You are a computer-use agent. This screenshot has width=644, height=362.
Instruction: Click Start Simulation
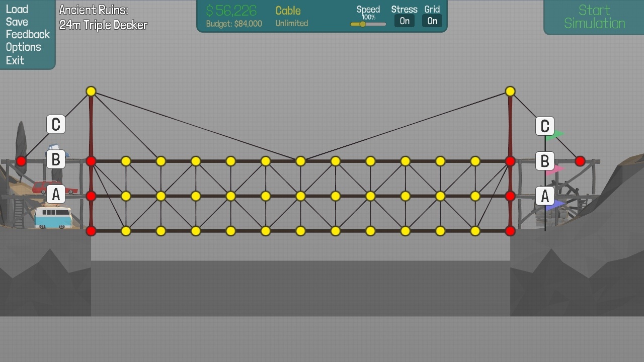pyautogui.click(x=594, y=17)
